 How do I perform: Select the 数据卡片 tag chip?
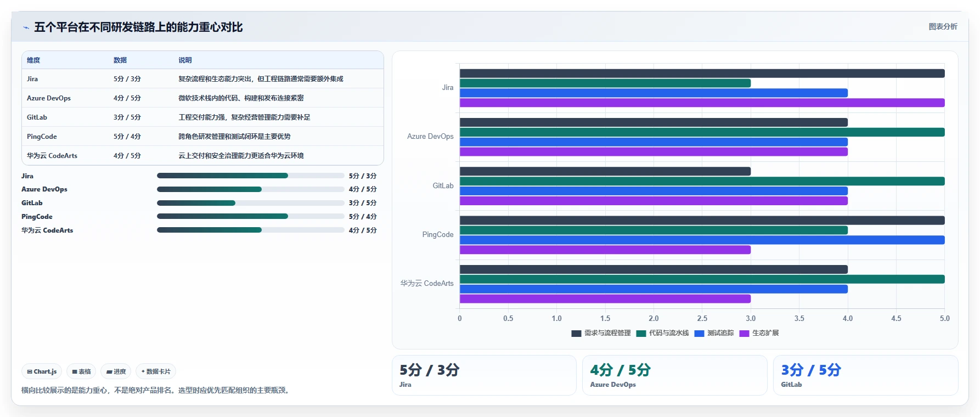click(x=156, y=371)
